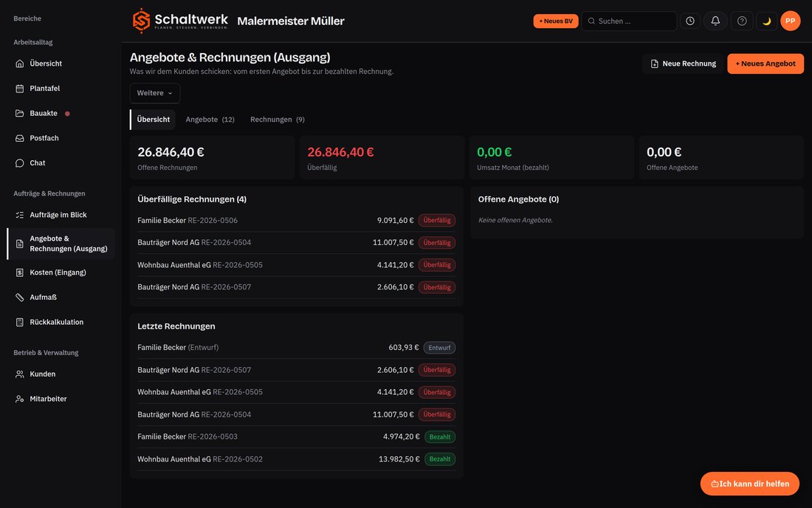The height and width of the screenshot is (508, 812).
Task: Click the Entwurf status badge
Action: coord(439,348)
